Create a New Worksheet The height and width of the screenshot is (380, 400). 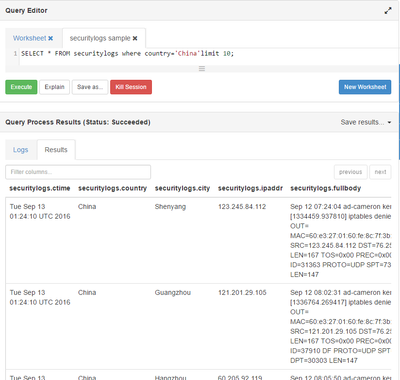click(365, 87)
